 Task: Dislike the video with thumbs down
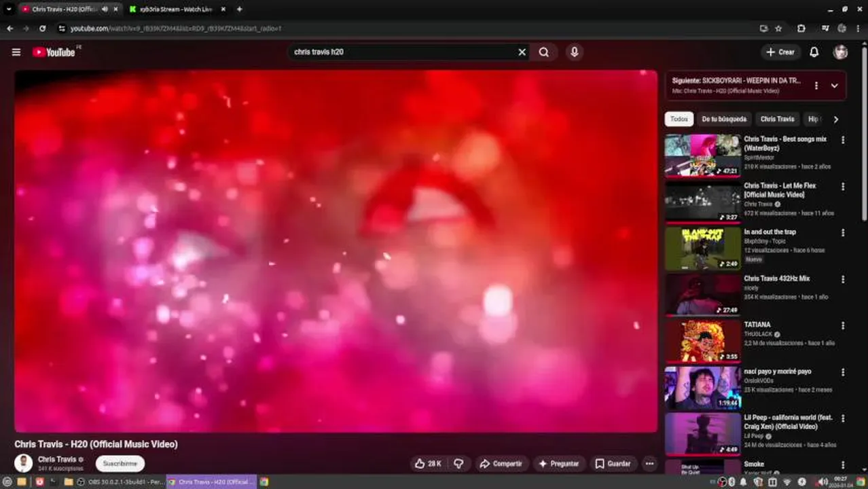point(459,464)
